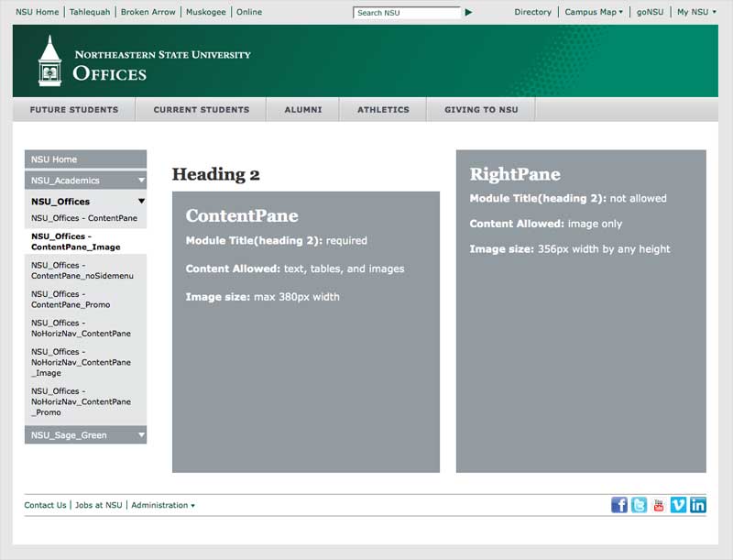Open NSU_Offices - ContentPane_noSidemenu link
The height and width of the screenshot is (560, 733).
[82, 270]
